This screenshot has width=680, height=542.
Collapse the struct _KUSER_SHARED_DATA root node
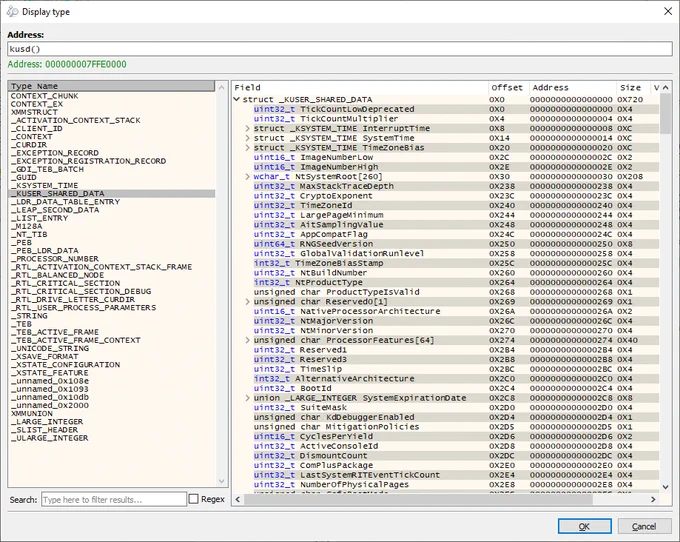point(236,99)
